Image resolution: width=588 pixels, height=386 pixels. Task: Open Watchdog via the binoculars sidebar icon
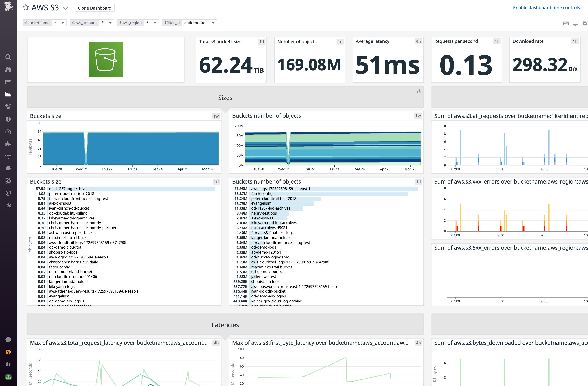(8, 69)
